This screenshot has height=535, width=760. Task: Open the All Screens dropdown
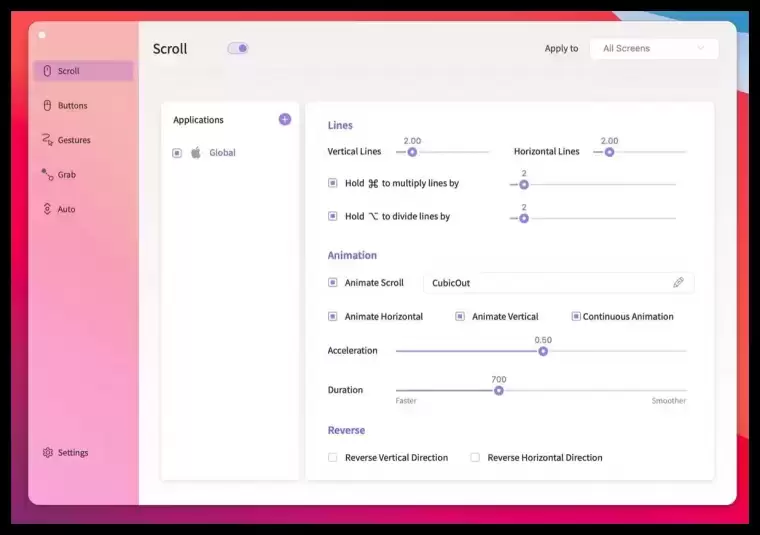[x=654, y=48]
